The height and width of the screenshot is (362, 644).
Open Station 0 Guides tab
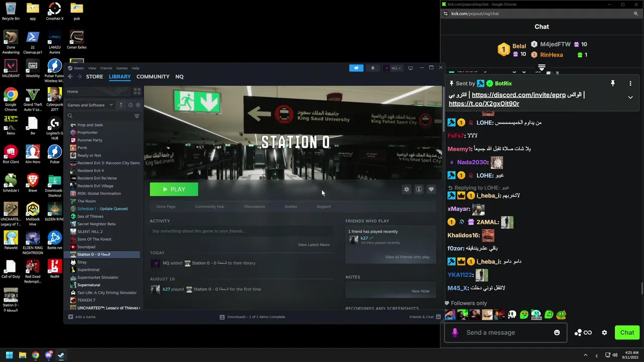(x=291, y=207)
